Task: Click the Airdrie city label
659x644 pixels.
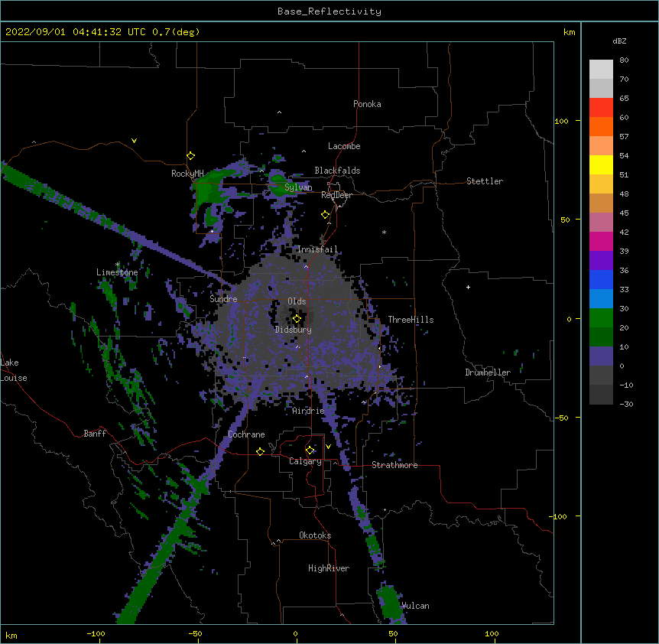Action: point(308,411)
